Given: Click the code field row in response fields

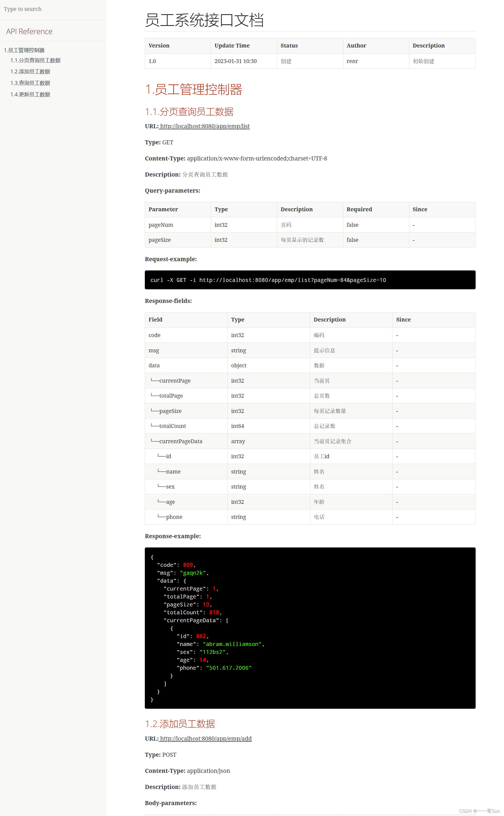Looking at the screenshot, I should tap(310, 335).
